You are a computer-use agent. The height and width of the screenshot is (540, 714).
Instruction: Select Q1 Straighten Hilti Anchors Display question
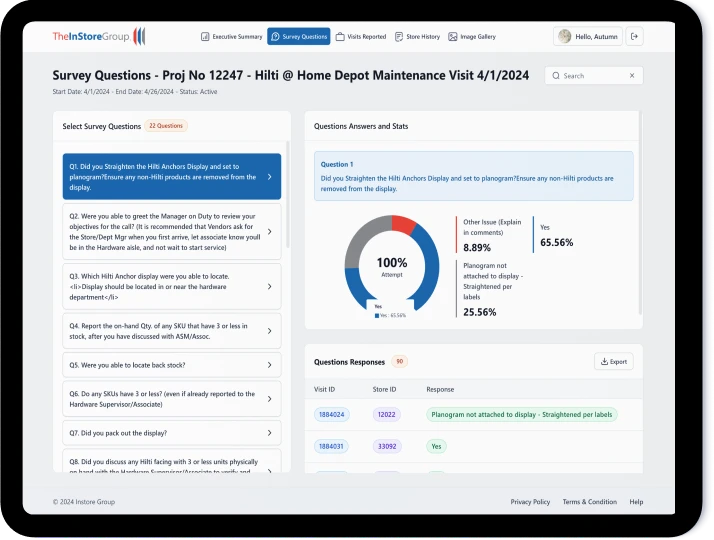click(172, 177)
